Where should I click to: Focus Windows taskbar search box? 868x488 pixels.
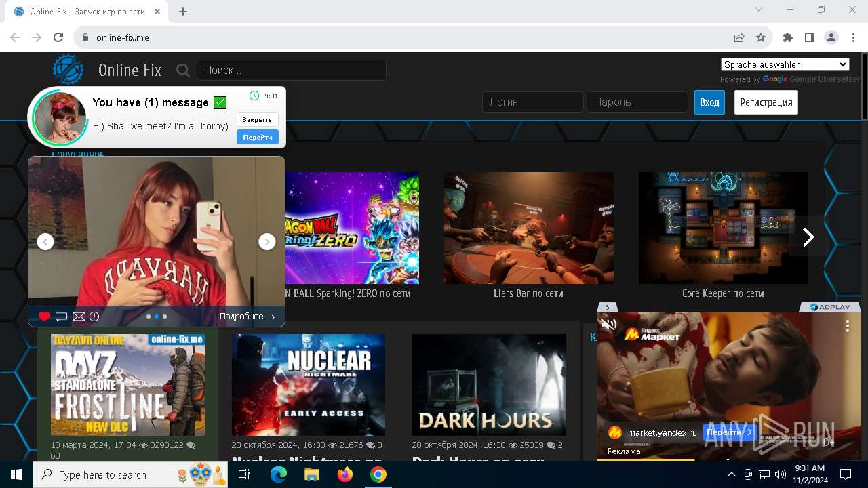click(x=132, y=474)
